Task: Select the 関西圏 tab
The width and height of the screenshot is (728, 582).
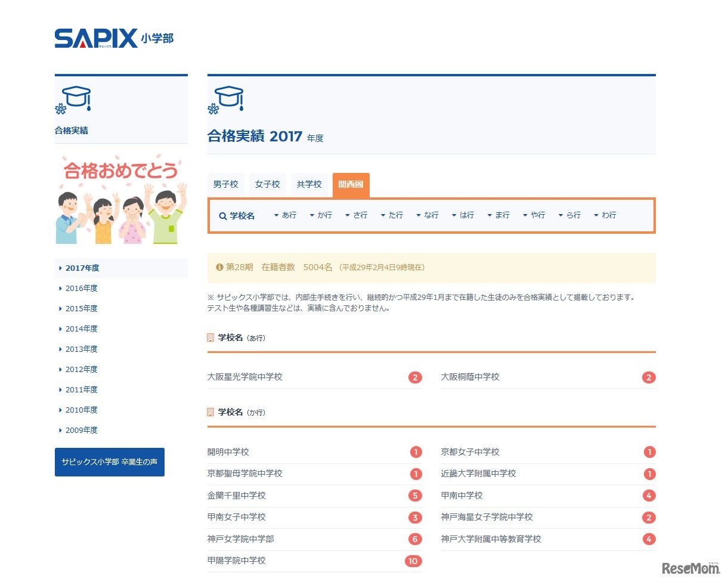Action: (351, 185)
